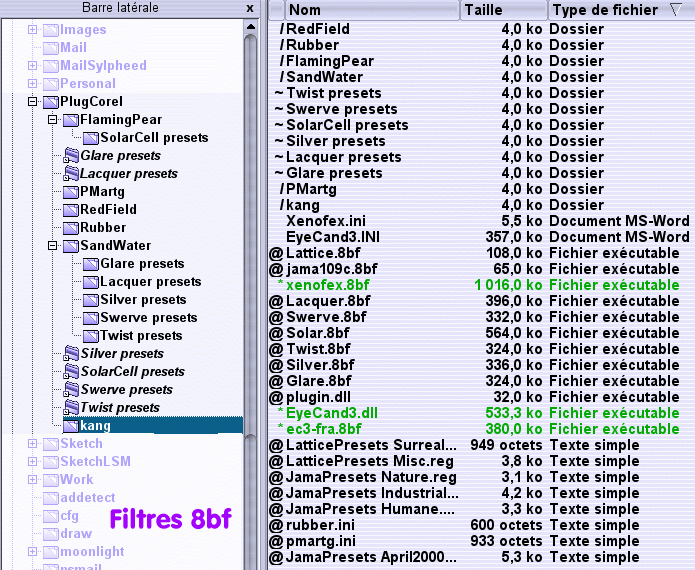Image resolution: width=695 pixels, height=570 pixels.
Task: Click the PMartg folder icon
Action: pyautogui.click(x=71, y=192)
